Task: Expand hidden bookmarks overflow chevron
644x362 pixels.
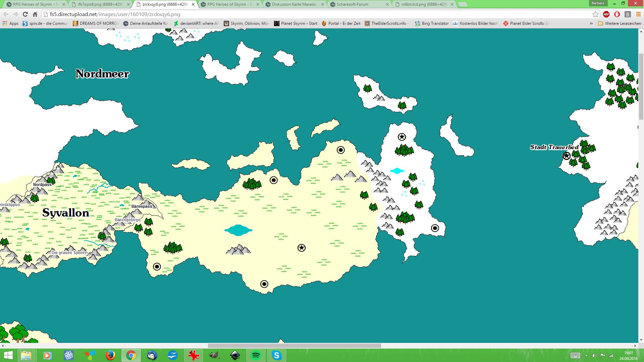Action: 591,23
